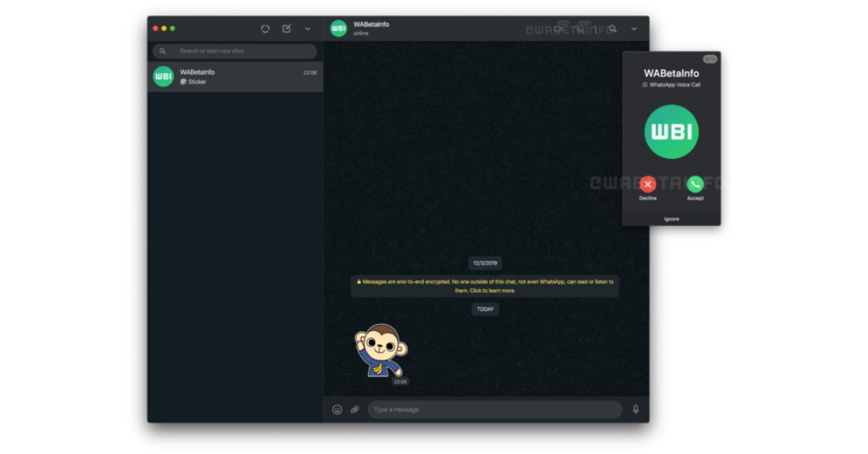Open the chat header chevron menu
This screenshot has width=868, height=454.
(634, 29)
